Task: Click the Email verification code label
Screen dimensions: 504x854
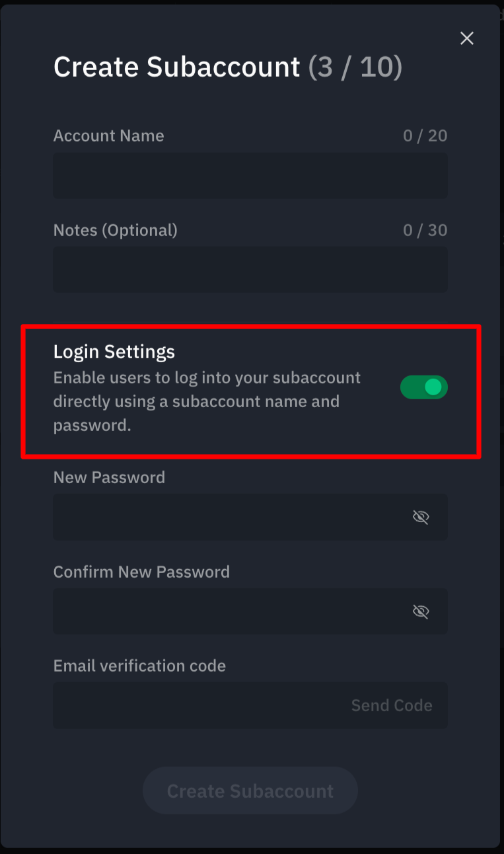Action: tap(139, 666)
